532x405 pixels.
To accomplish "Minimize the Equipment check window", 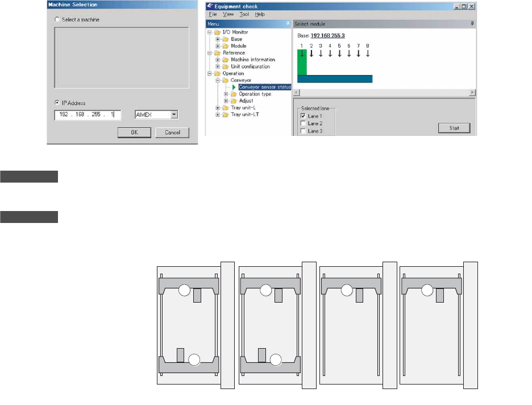I will coord(456,6).
